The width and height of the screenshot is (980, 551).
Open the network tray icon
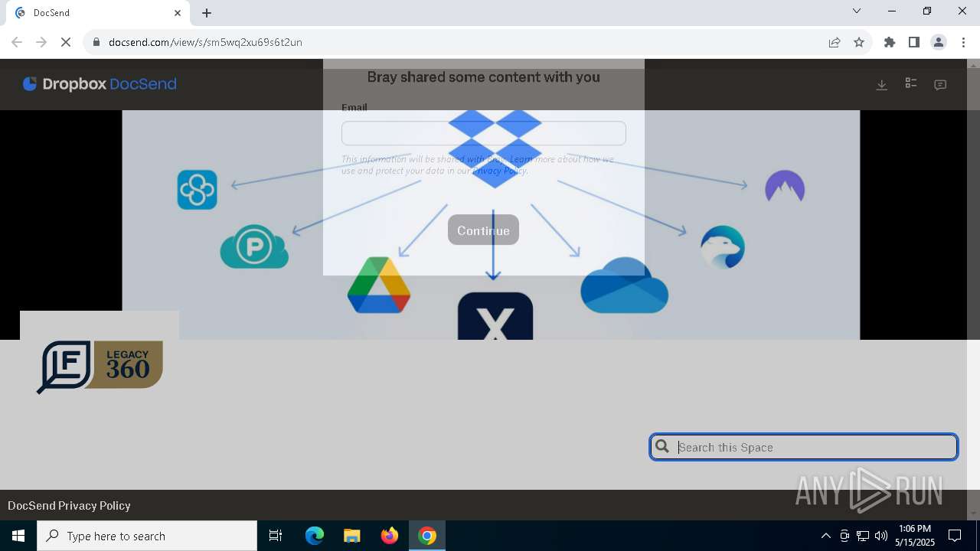click(863, 536)
